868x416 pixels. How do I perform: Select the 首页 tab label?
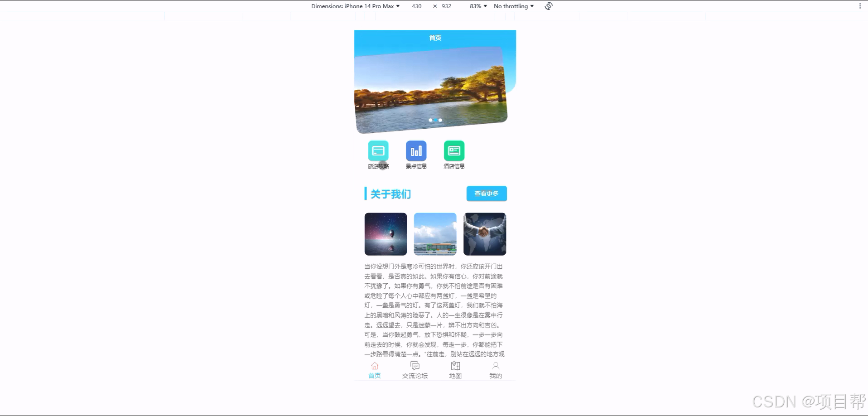(x=374, y=376)
